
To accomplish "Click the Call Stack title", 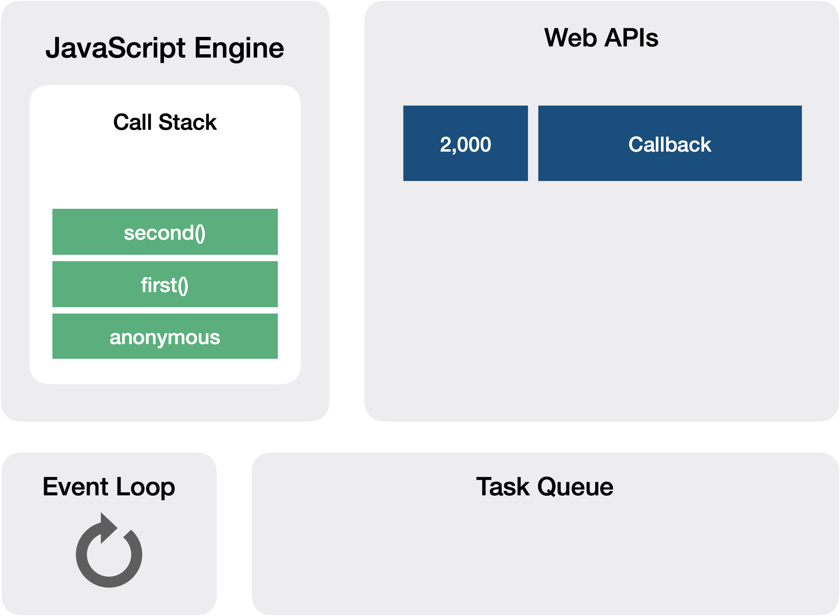I will coord(165,122).
